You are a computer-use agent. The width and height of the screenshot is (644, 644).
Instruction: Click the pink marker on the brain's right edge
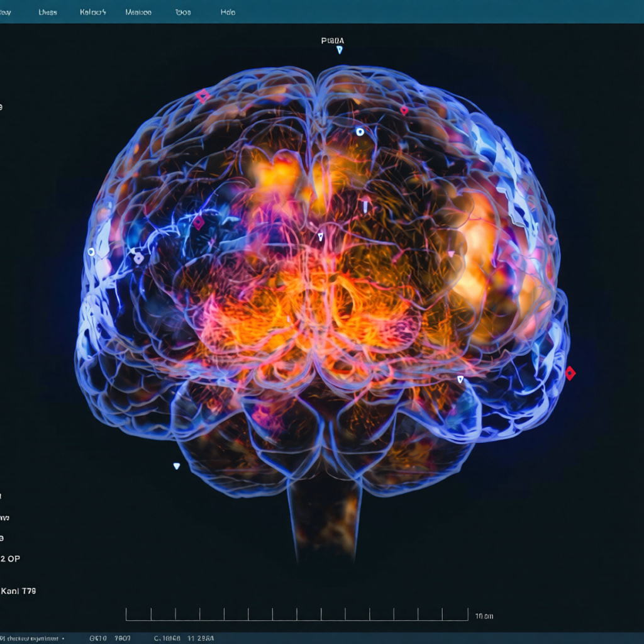552,239
